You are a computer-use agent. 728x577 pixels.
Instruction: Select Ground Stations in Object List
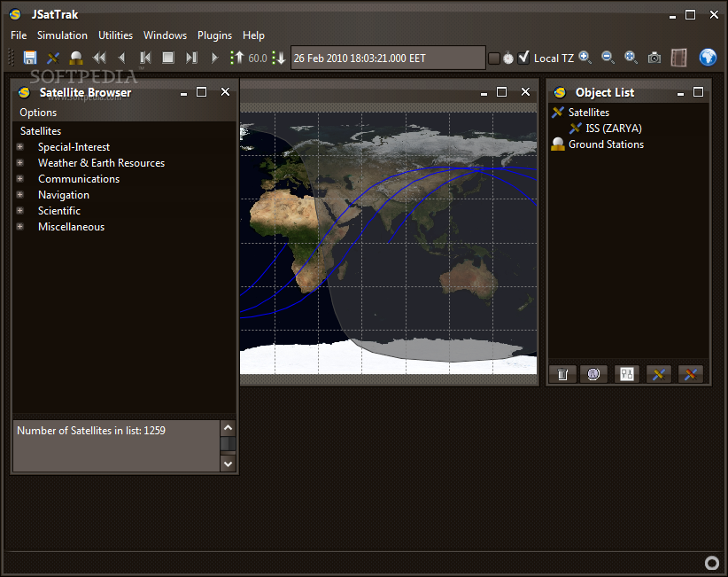(x=606, y=144)
